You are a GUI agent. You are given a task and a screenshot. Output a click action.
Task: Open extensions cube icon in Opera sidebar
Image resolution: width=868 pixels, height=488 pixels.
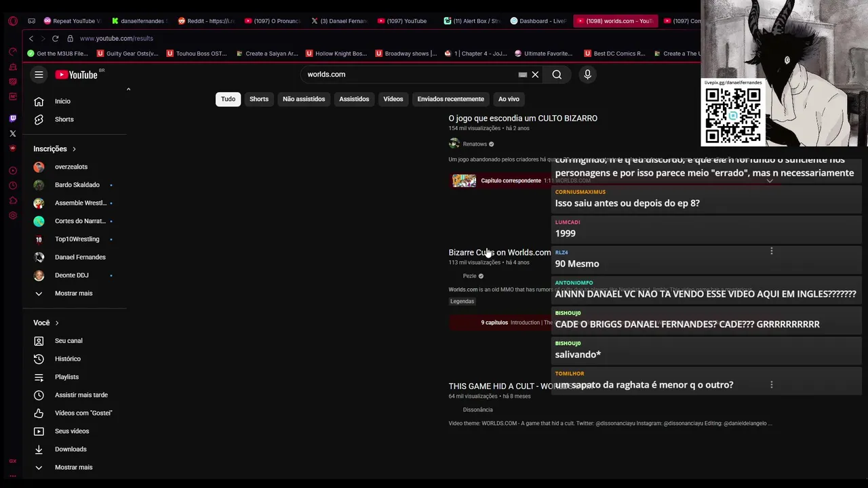click(x=12, y=201)
